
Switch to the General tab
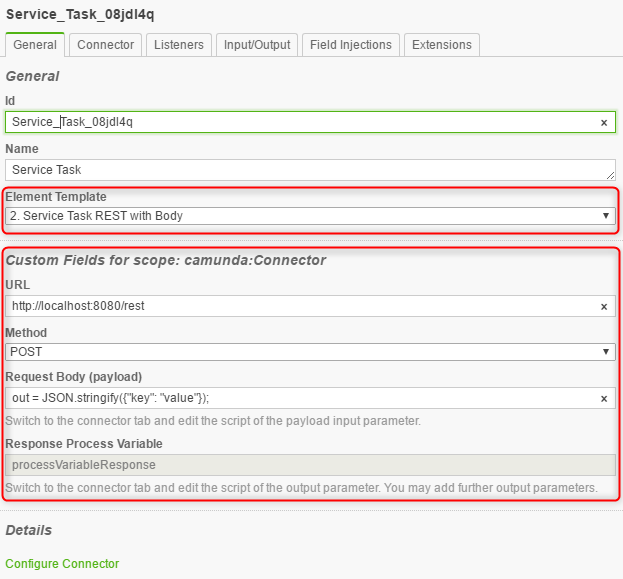click(35, 45)
